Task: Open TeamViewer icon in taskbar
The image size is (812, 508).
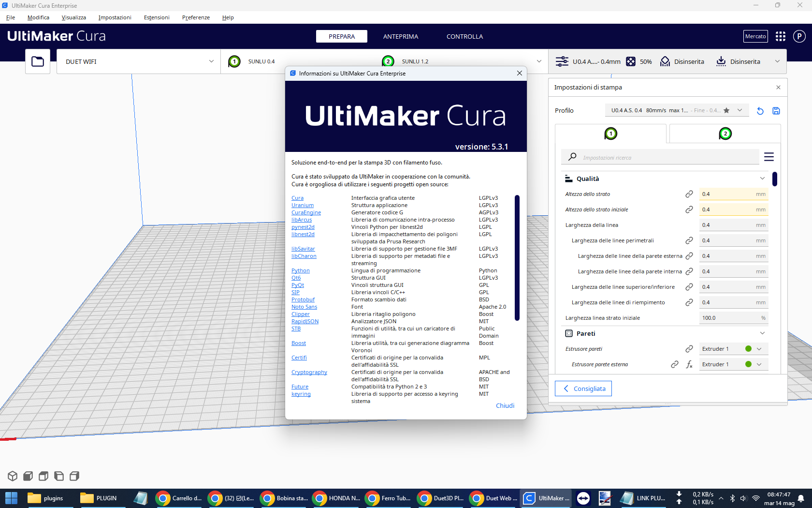Action: pyautogui.click(x=583, y=498)
